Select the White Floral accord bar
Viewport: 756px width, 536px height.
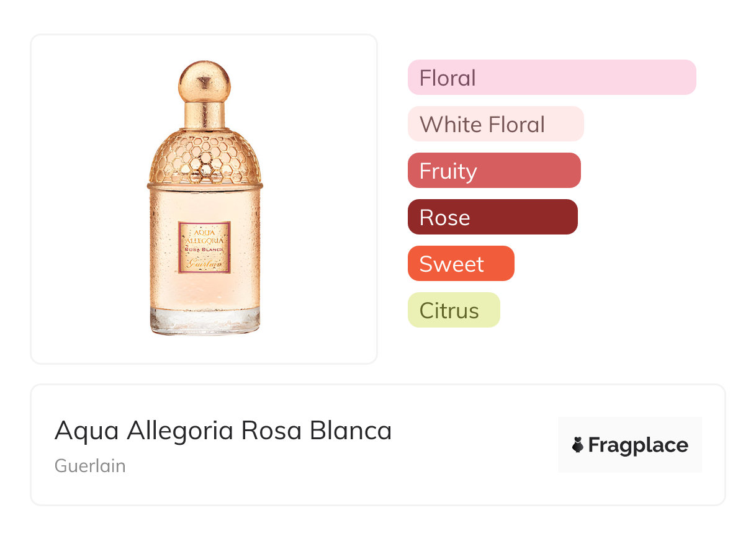(495, 124)
